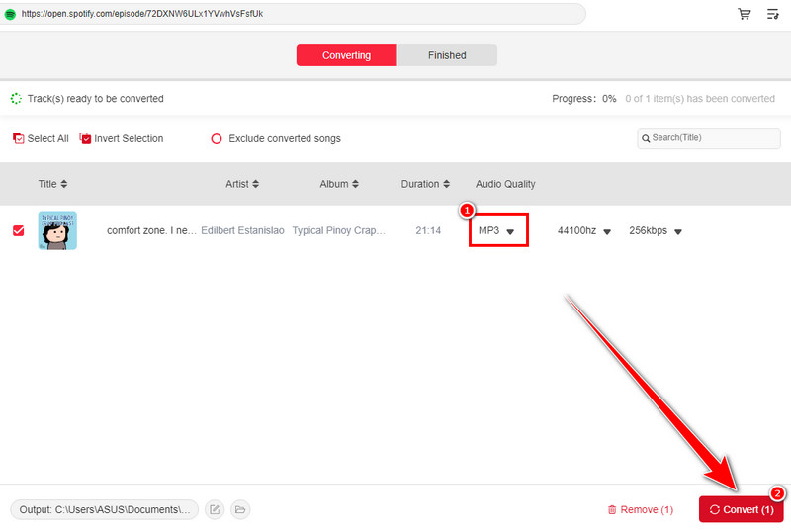Open the shopping cart icon
This screenshot has width=791, height=532.
point(744,14)
